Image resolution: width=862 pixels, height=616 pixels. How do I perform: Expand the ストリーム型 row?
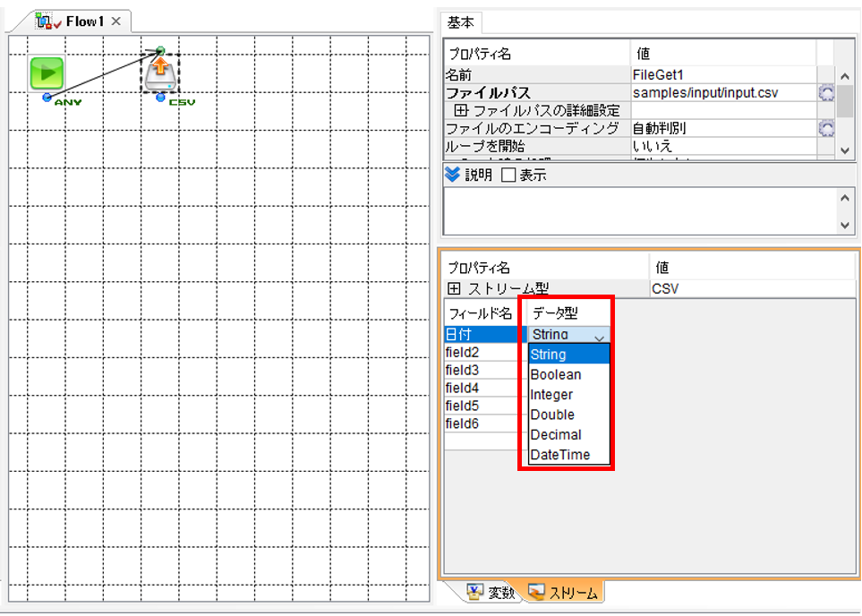coord(454,288)
